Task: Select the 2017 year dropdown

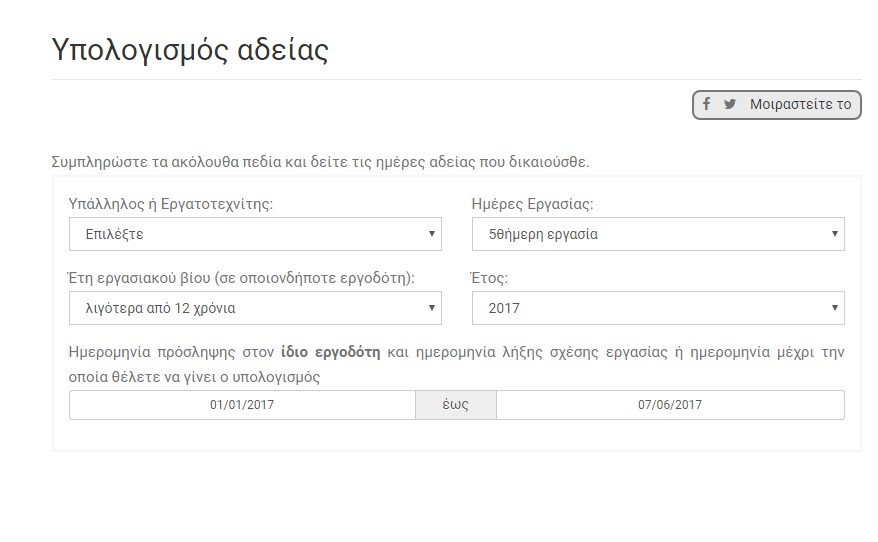Action: [658, 308]
